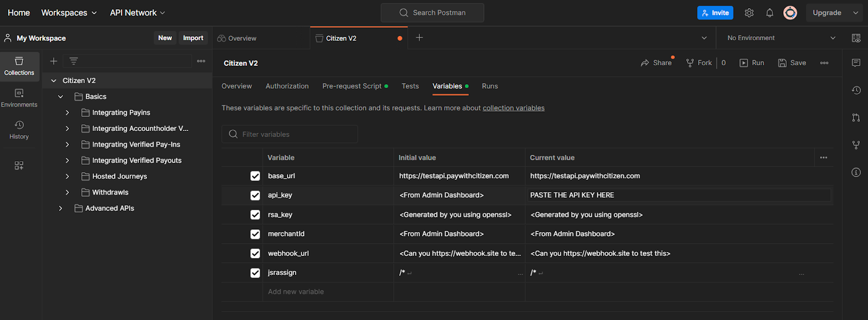
Task: Open the API Network dropdown
Action: pos(137,12)
